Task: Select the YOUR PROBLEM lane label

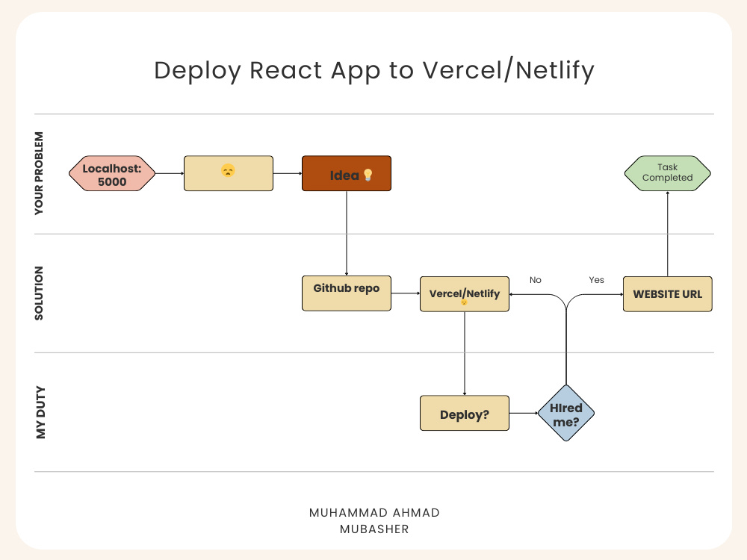Action: point(39,173)
